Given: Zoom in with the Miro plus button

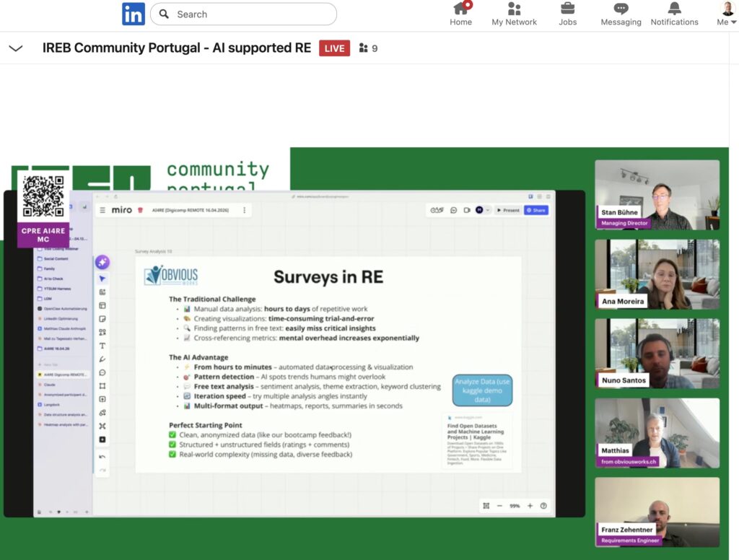Looking at the screenshot, I should (530, 506).
